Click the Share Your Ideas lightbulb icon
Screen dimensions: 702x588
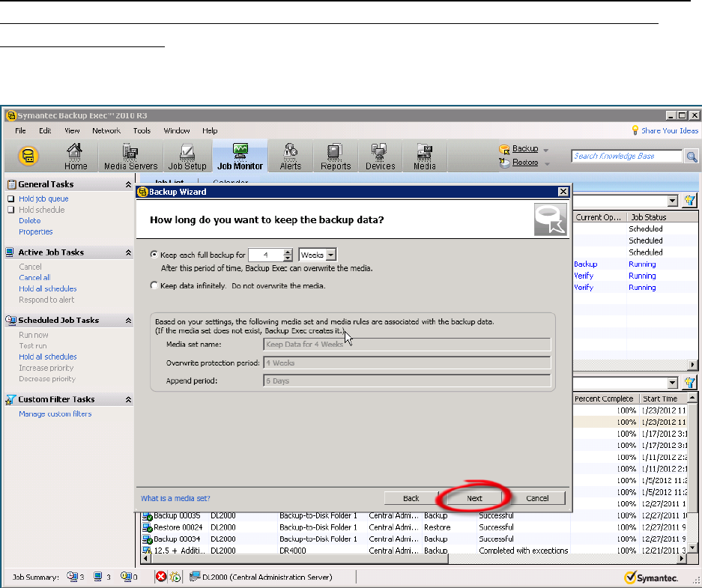tap(635, 130)
